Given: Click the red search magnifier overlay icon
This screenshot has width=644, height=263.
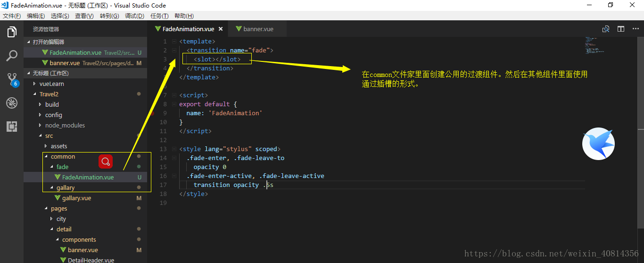Looking at the screenshot, I should 106,162.
